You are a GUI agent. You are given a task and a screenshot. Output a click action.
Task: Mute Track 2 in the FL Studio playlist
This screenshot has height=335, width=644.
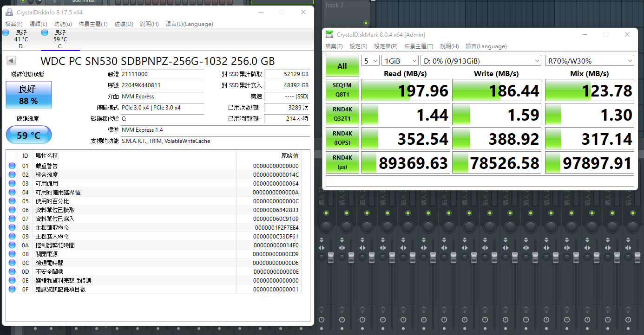366,23
